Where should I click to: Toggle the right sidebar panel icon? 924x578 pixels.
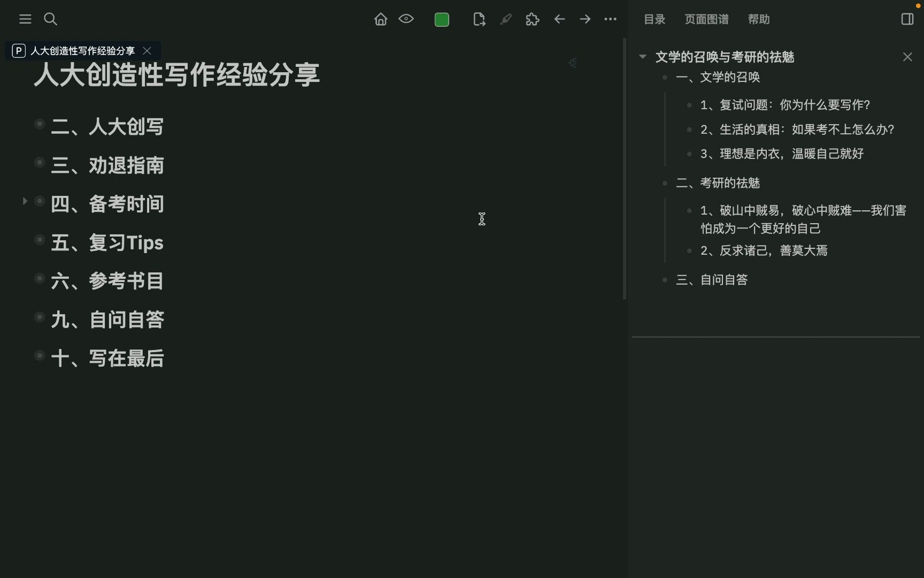tap(907, 19)
